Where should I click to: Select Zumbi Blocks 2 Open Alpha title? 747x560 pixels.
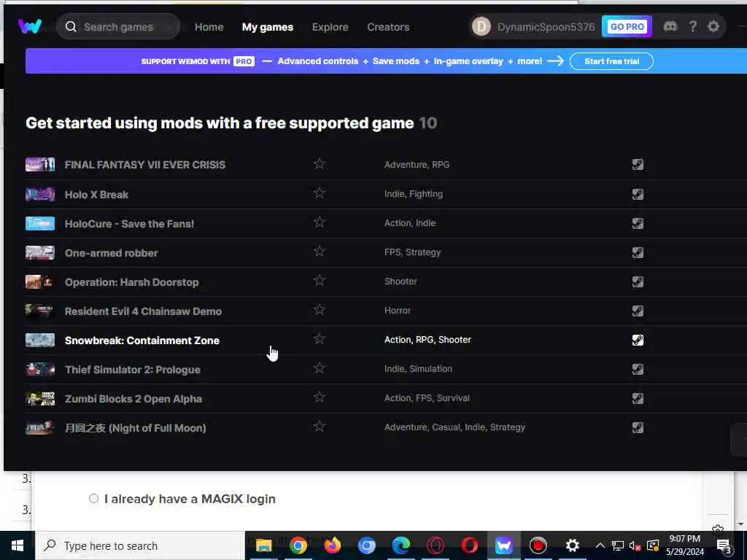point(133,399)
